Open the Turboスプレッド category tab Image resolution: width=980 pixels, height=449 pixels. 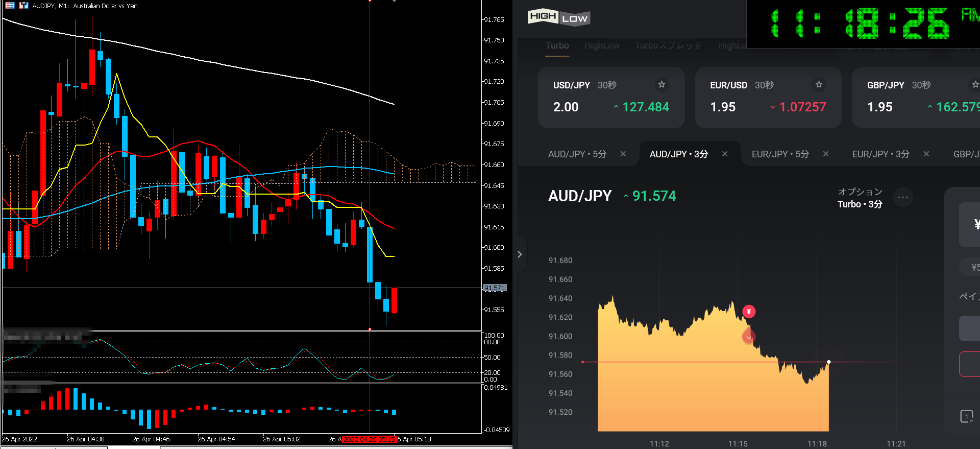(x=668, y=46)
